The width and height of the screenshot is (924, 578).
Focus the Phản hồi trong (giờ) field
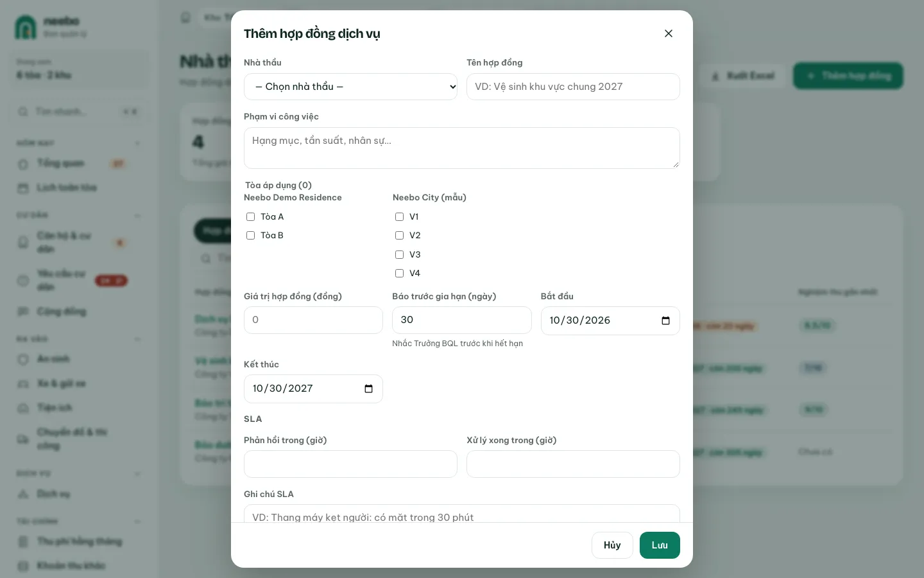(x=350, y=464)
